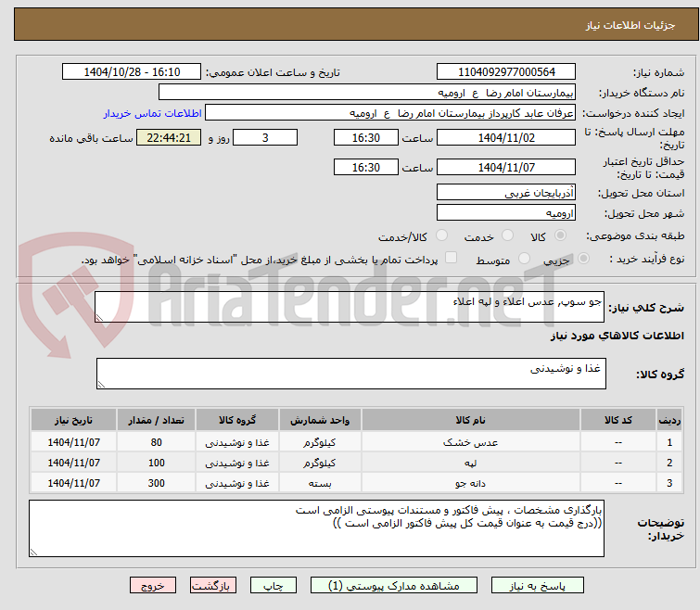This screenshot has width=700, height=610.
Task: Click the price validity date 1404/11/07
Action: (x=506, y=167)
